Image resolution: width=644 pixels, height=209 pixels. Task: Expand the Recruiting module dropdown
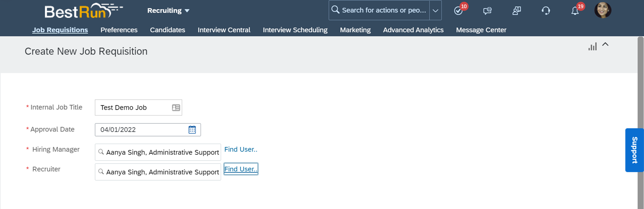pos(168,10)
